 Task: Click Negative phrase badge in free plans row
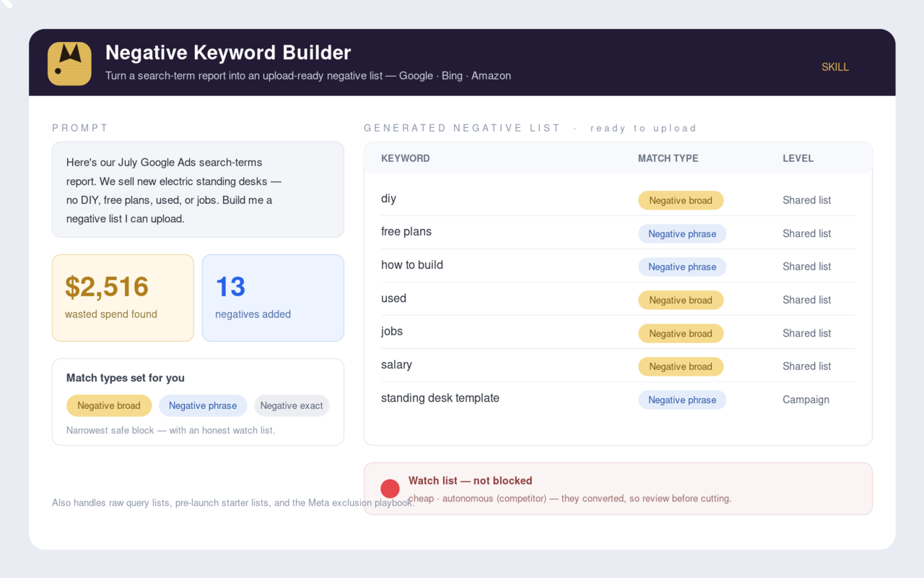tap(682, 233)
